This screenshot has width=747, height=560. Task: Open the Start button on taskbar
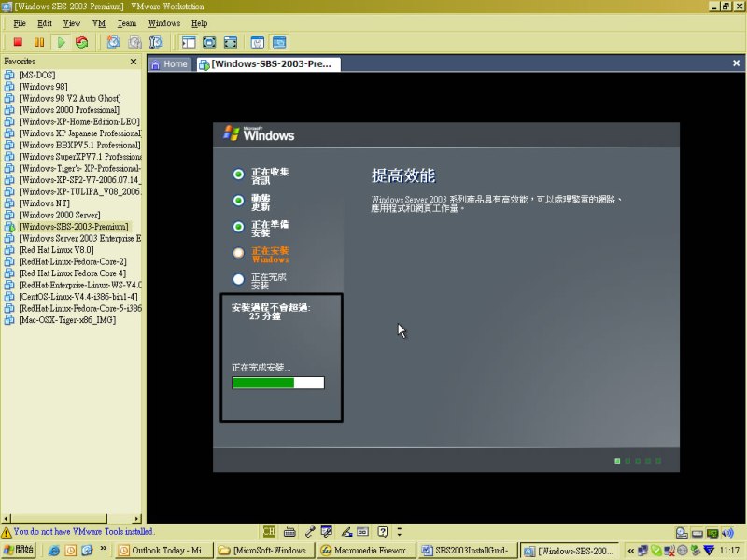[x=19, y=550]
